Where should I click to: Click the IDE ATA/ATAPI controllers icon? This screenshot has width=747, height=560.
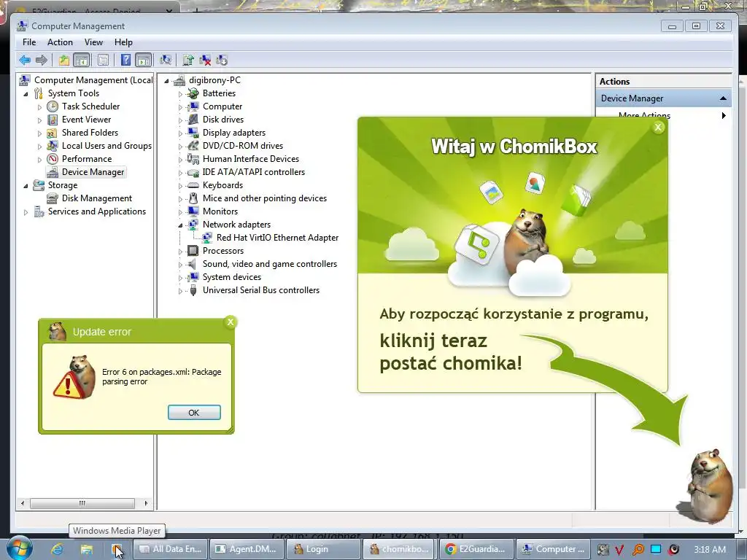(193, 172)
